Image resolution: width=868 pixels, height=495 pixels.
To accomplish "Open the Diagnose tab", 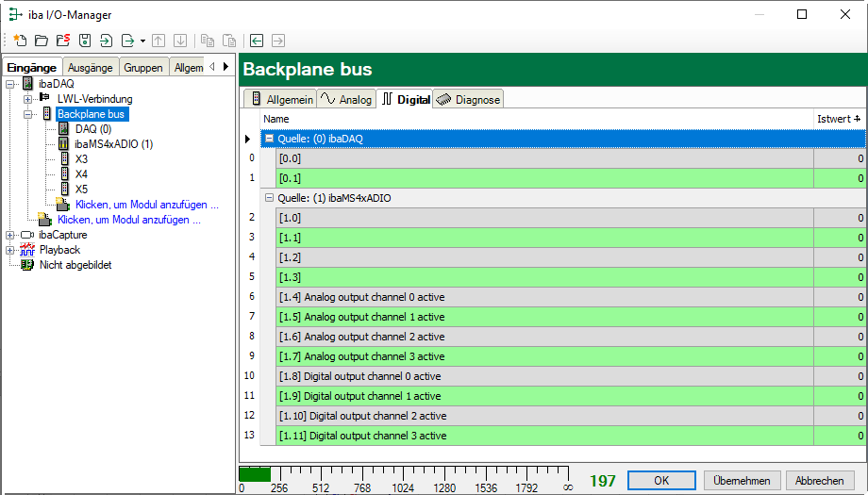I will pyautogui.click(x=468, y=99).
